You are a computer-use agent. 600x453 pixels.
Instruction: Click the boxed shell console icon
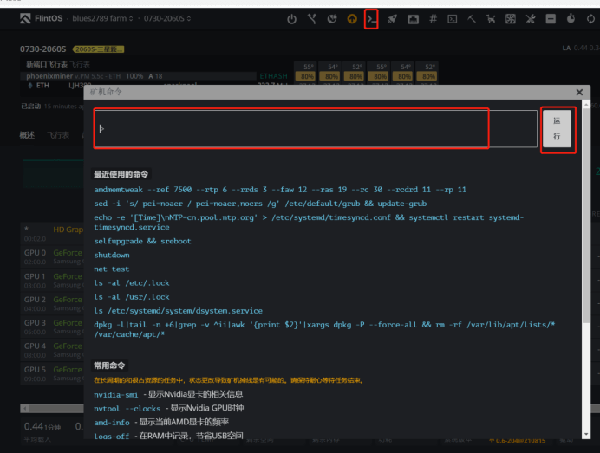pyautogui.click(x=452, y=19)
